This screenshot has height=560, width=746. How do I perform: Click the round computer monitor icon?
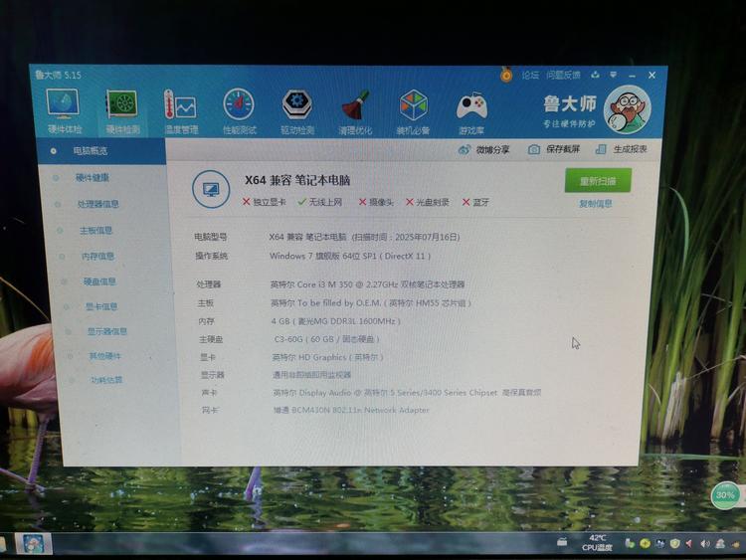click(x=211, y=189)
